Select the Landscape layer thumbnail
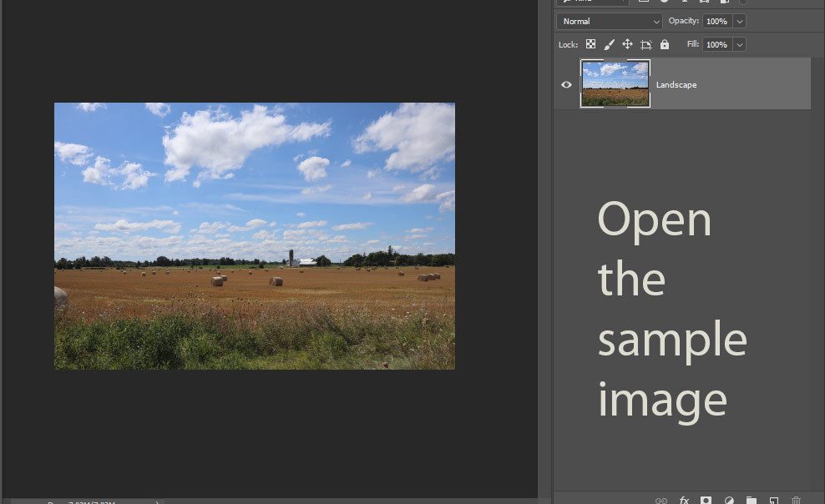The width and height of the screenshot is (825, 504). coord(615,83)
